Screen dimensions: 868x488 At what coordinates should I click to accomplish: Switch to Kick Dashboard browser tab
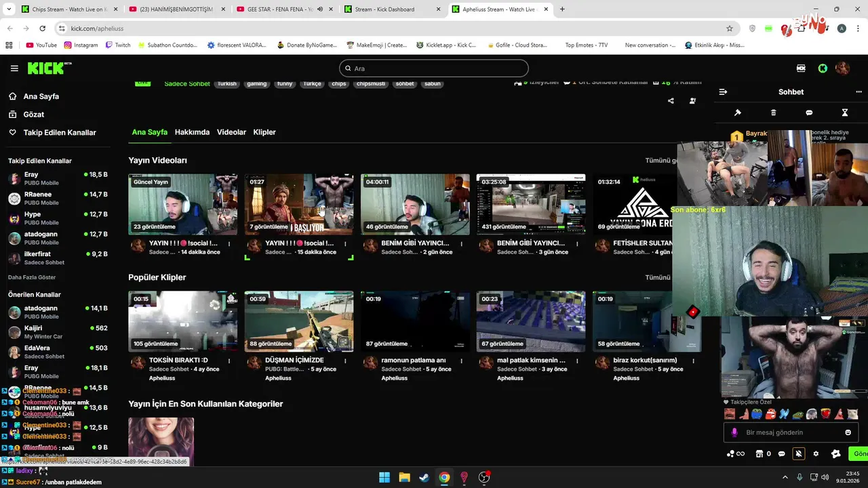pyautogui.click(x=391, y=9)
